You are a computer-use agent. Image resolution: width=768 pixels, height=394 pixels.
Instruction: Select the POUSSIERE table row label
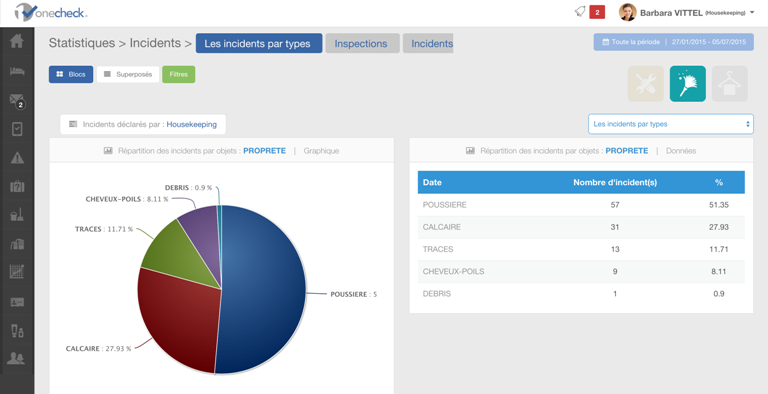pyautogui.click(x=445, y=205)
